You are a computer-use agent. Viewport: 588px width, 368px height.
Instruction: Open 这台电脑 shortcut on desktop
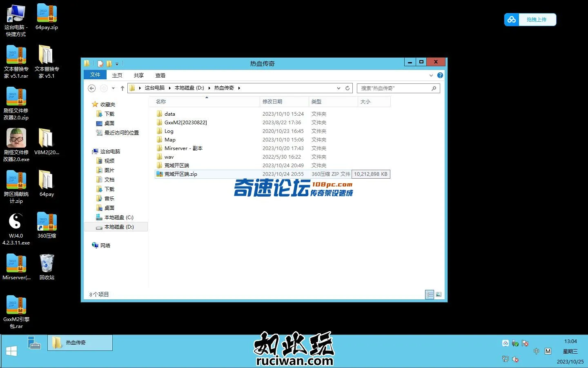16,20
